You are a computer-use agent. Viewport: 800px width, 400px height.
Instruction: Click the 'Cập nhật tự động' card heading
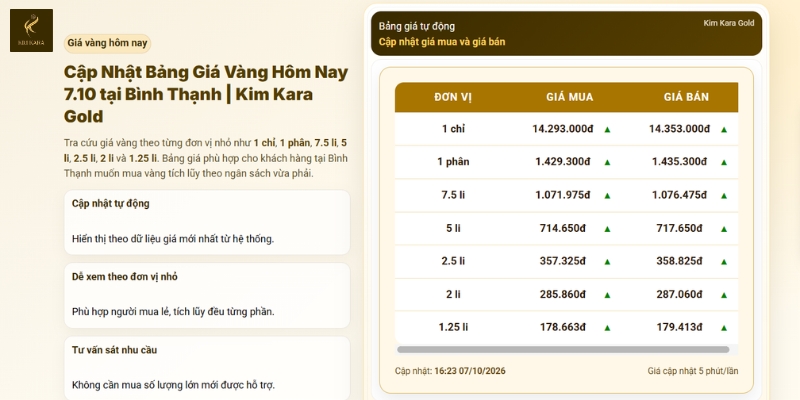(x=111, y=204)
